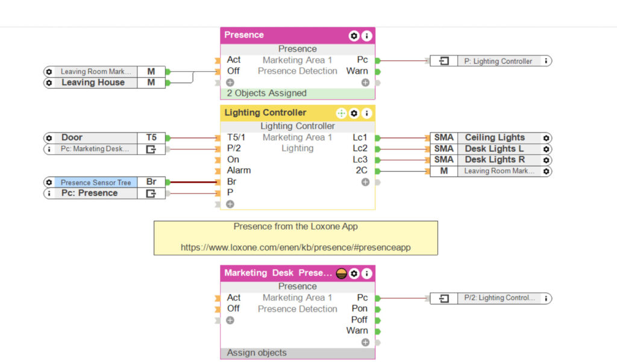Select the Presence Sensor Tree input

click(95, 182)
